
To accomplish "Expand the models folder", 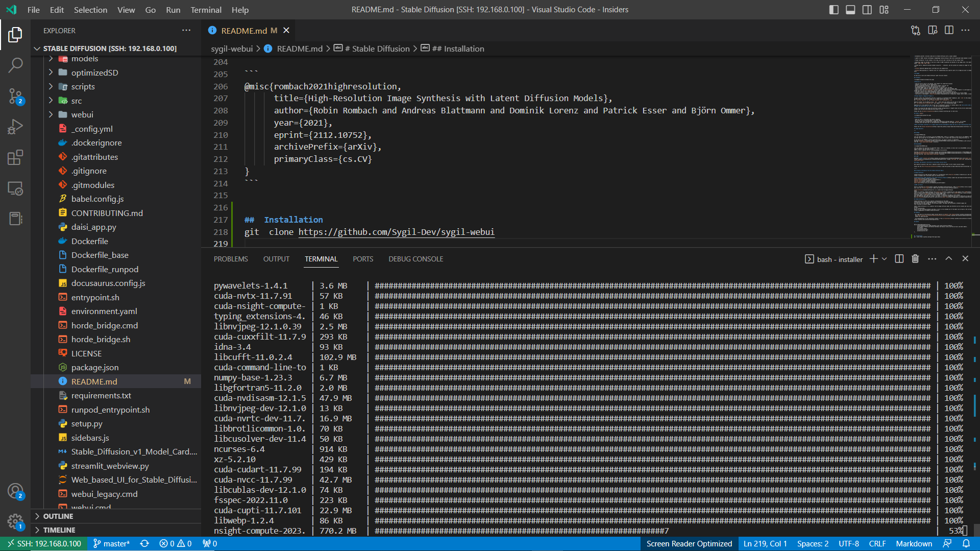I will (116, 59).
